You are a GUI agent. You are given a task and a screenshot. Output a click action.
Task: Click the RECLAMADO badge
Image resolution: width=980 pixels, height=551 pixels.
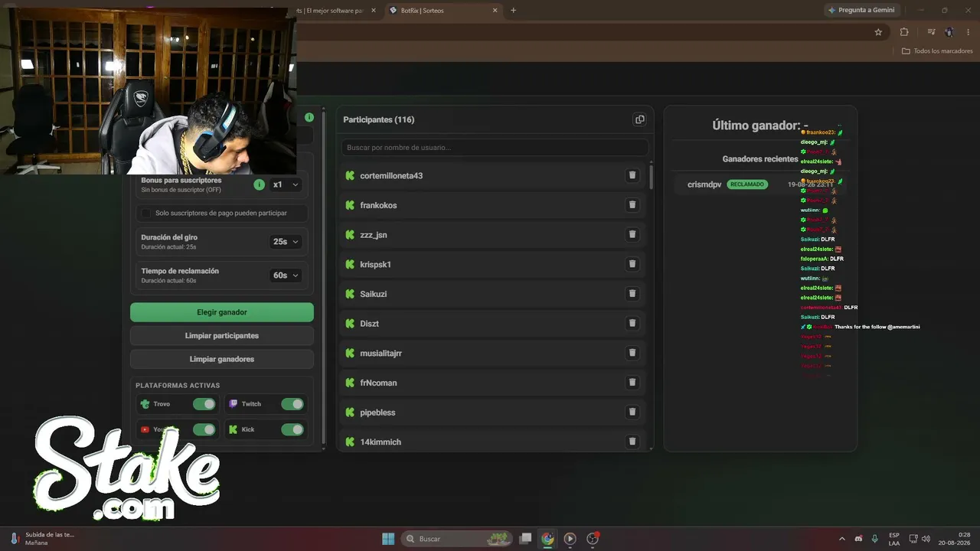click(747, 184)
